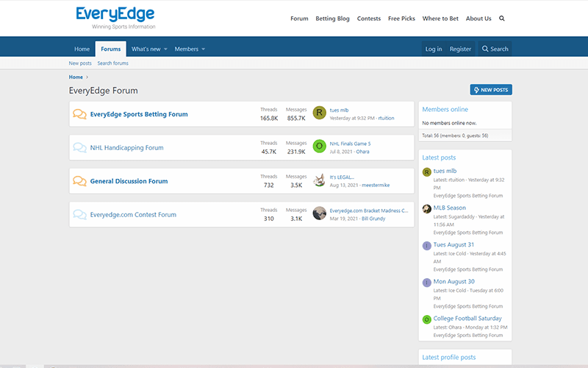Viewport: 588px width, 368px height.
Task: Open rtuition user profile link
Action: (386, 118)
